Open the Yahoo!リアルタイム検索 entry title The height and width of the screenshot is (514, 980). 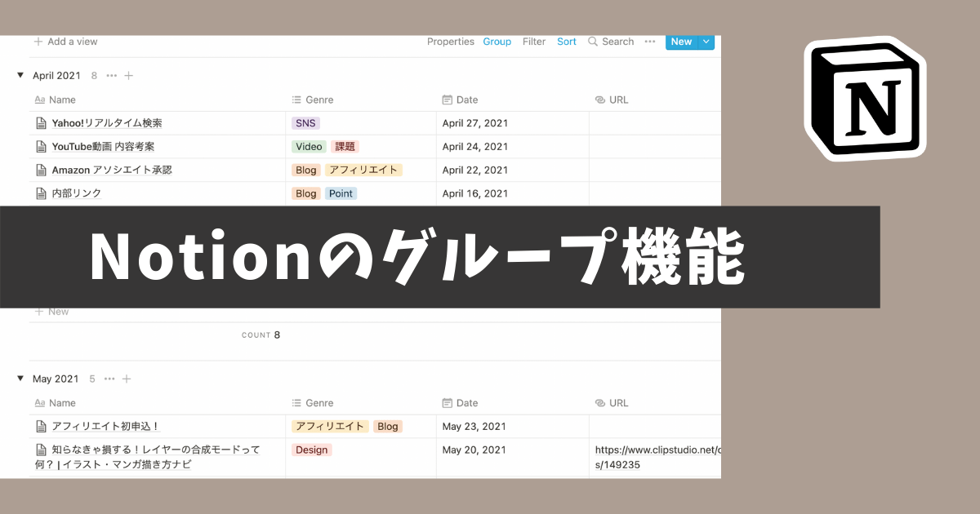tap(107, 123)
